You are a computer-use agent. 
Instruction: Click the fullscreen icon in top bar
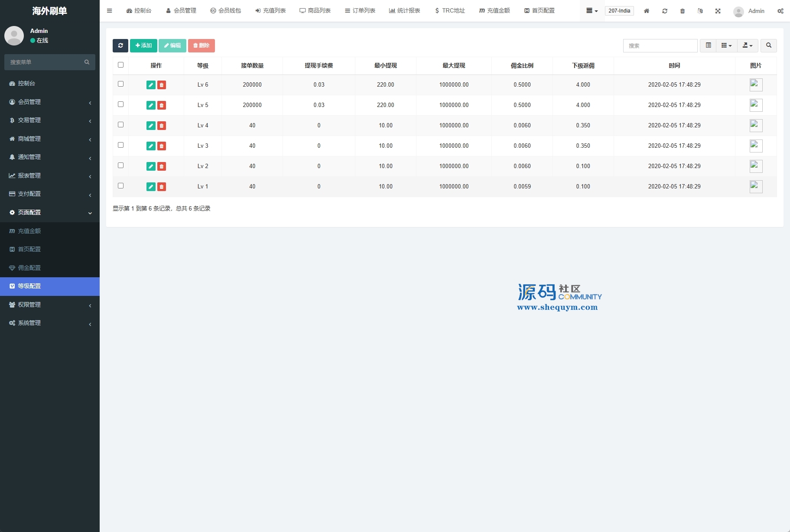coord(718,11)
